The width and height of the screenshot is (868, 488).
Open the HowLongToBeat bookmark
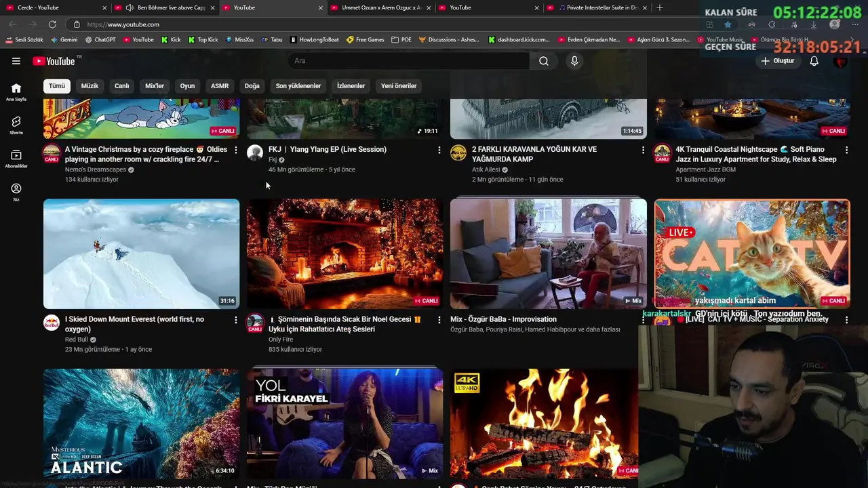tap(314, 40)
